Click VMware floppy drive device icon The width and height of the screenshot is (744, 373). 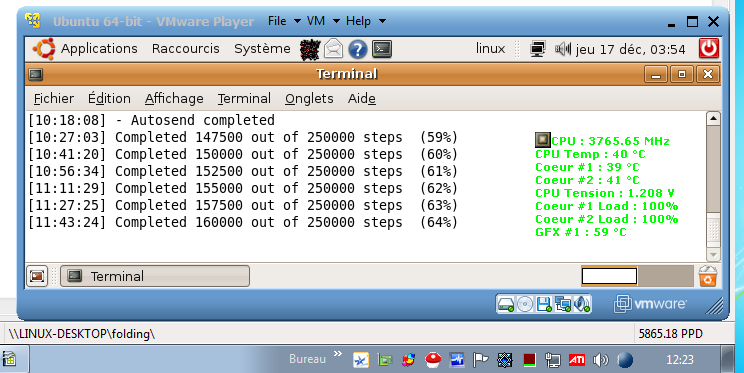pyautogui.click(x=544, y=304)
